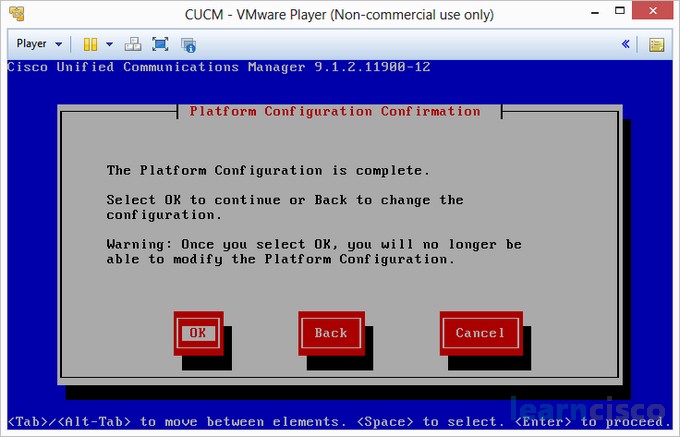This screenshot has width=680, height=437.
Task: Click the Unity mode toolbar icon
Action: [x=188, y=44]
